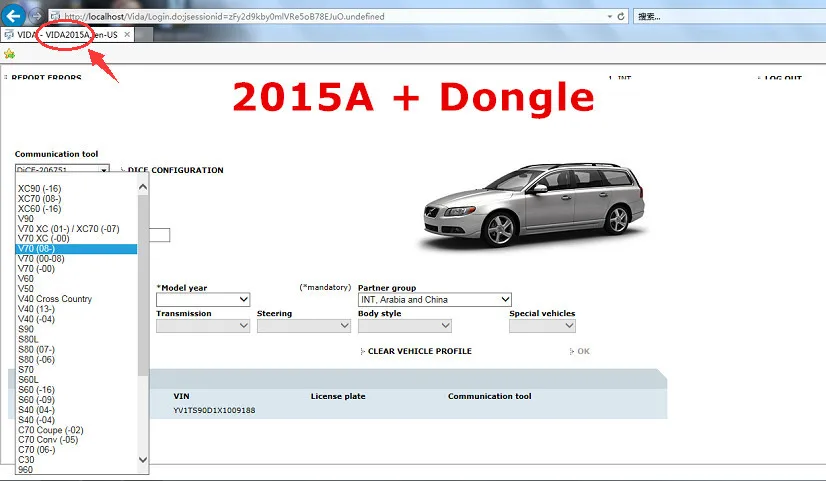The width and height of the screenshot is (826, 481).
Task: Select V70 XC (01-) / XC70 (-07)
Action: 76,228
